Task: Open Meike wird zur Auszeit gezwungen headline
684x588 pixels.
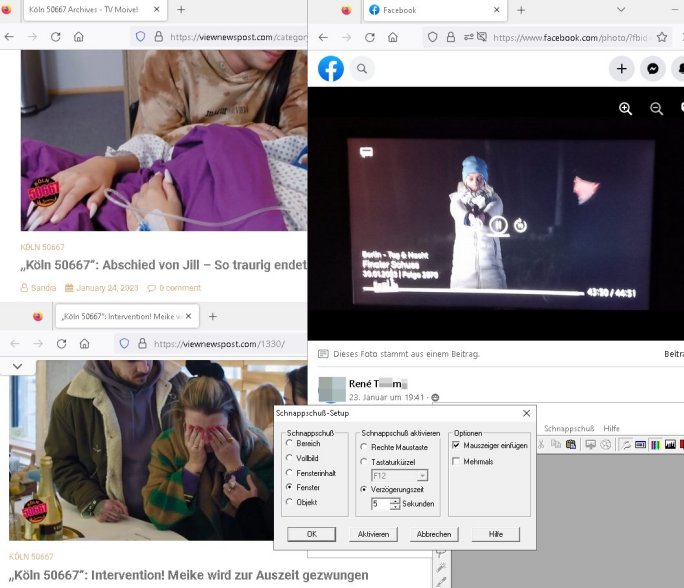Action: point(188,575)
